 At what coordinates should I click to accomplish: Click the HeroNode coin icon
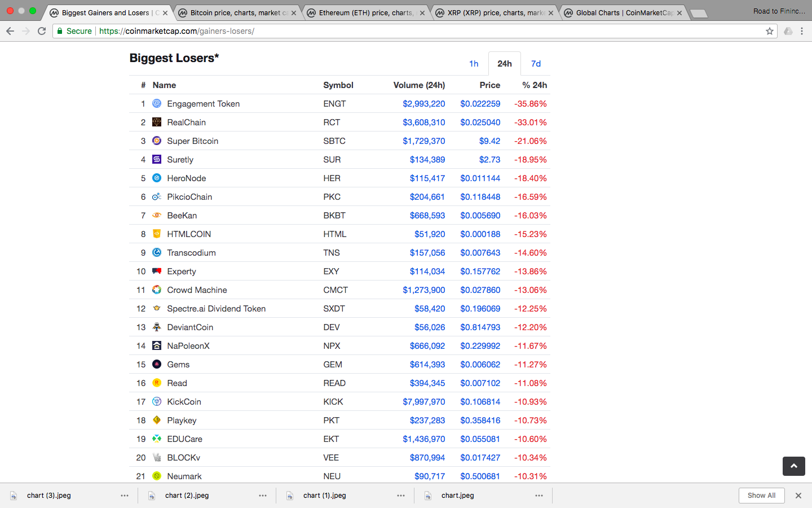pyautogui.click(x=157, y=178)
